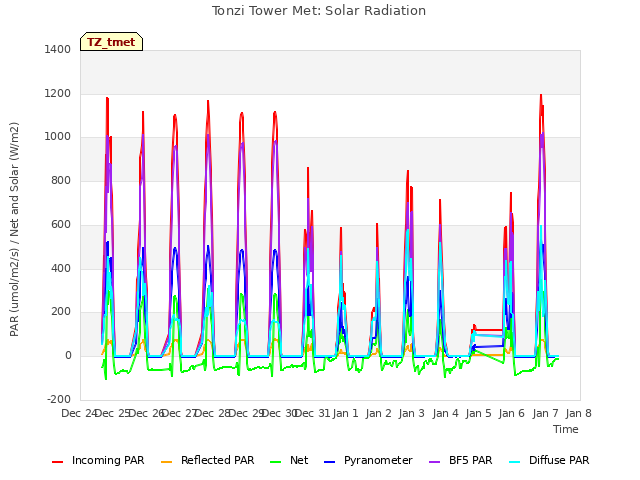Screen dimensions: 640x480
Task: Click the Jan 4 x-axis tick label
Action: [x=445, y=413]
